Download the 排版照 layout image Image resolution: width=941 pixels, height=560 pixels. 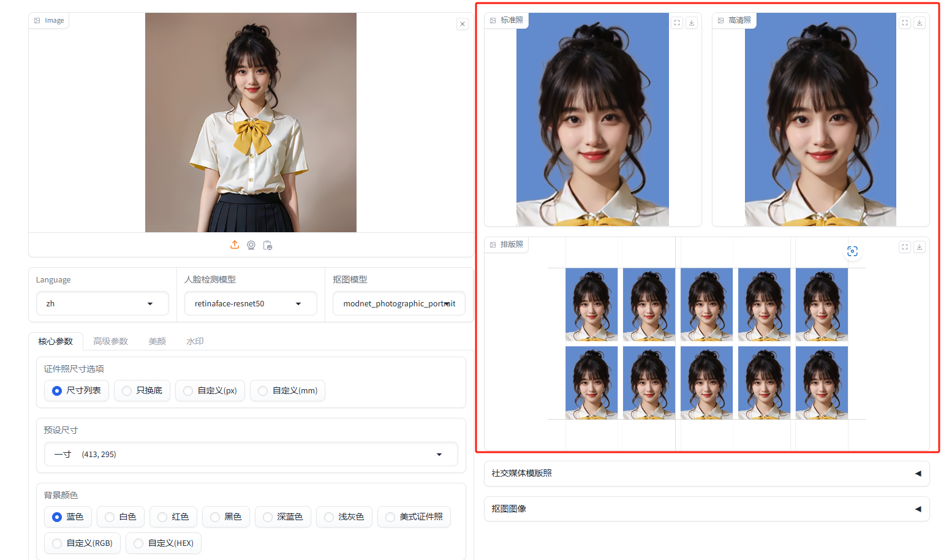(920, 247)
